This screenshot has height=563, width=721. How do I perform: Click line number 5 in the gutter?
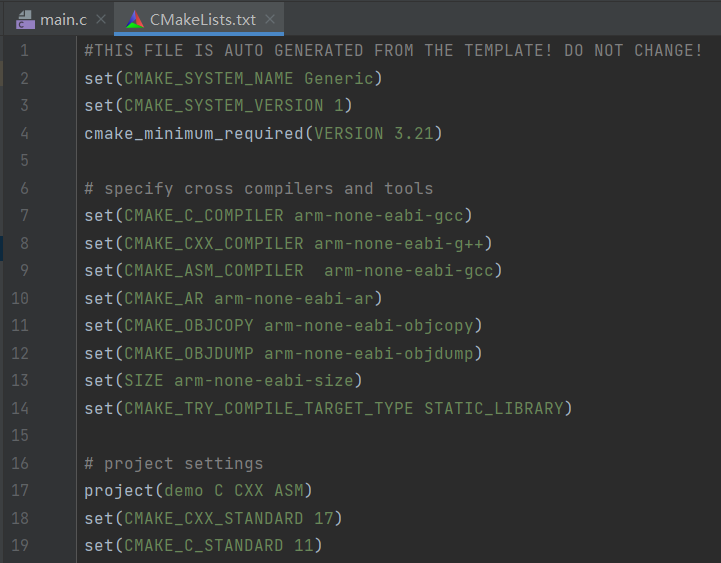(23, 161)
